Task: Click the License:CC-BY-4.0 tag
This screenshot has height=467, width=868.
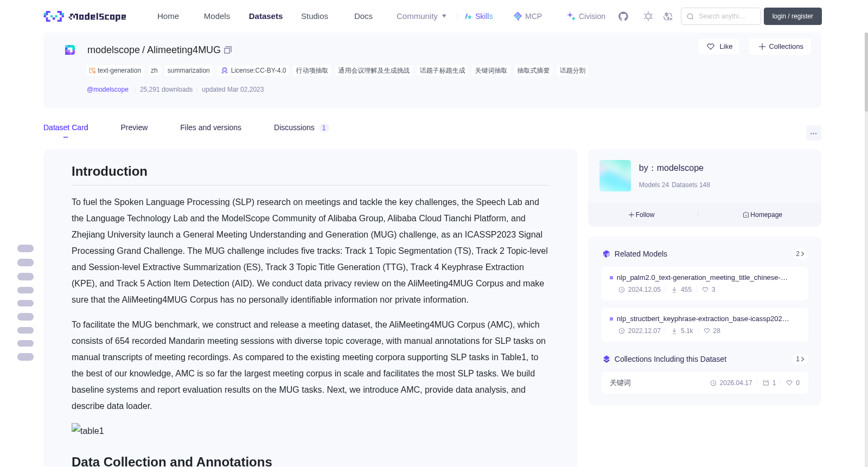Action: [253, 71]
